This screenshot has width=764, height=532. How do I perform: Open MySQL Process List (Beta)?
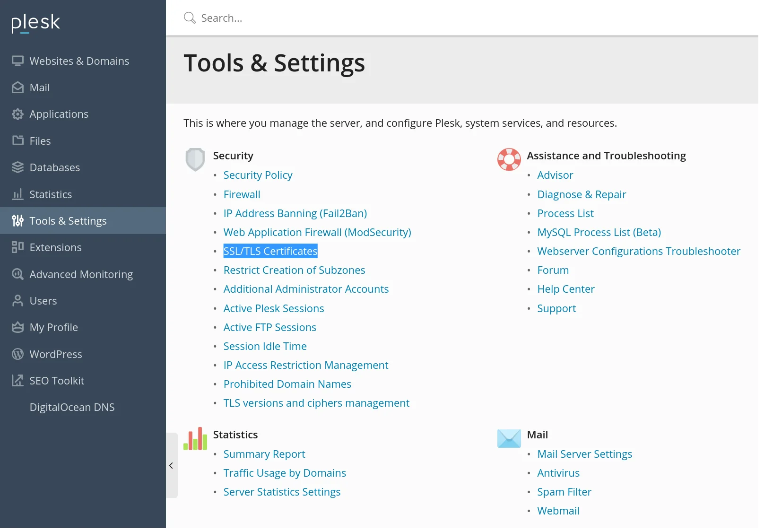[x=599, y=232]
